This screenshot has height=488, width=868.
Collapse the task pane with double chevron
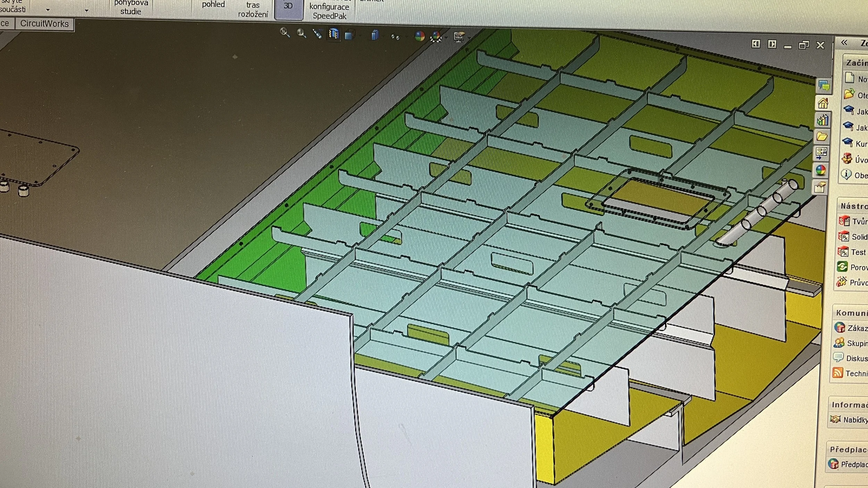pos(844,42)
